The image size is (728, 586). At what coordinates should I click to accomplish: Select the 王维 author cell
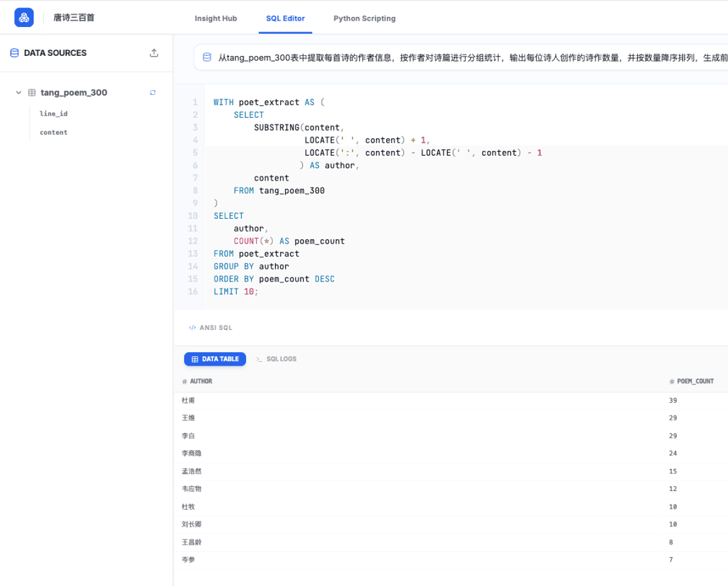click(x=189, y=418)
